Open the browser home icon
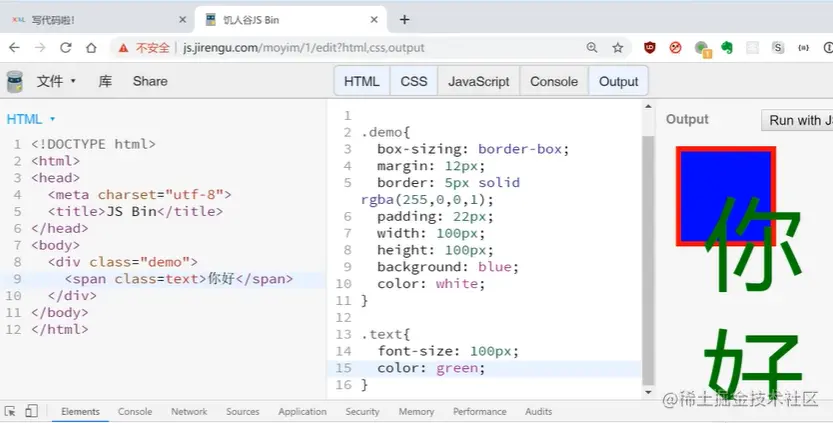The image size is (833, 423). tap(91, 48)
